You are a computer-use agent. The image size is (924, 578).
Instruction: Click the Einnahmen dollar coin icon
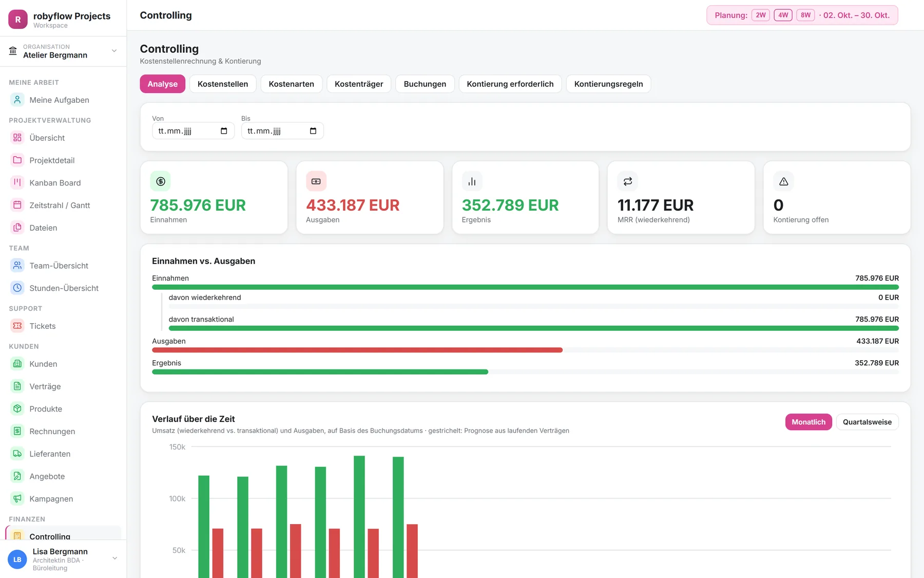[x=161, y=181]
